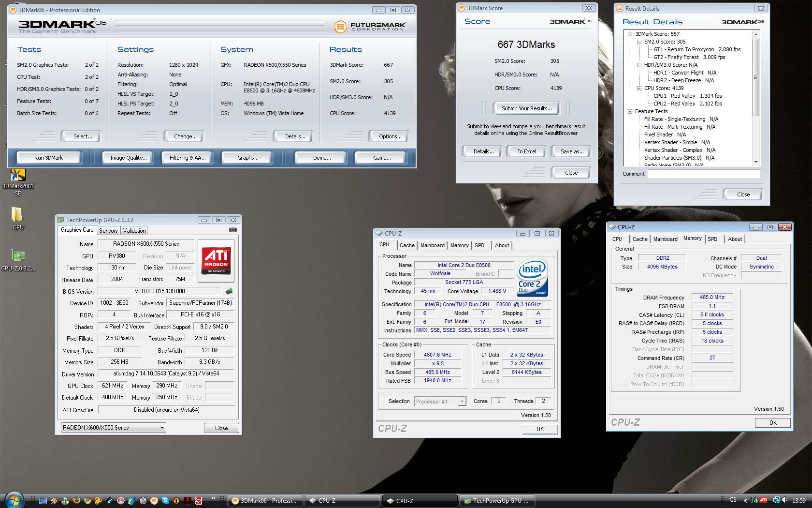Open the volume speaker tray icon
The image size is (812, 508).
tap(784, 500)
